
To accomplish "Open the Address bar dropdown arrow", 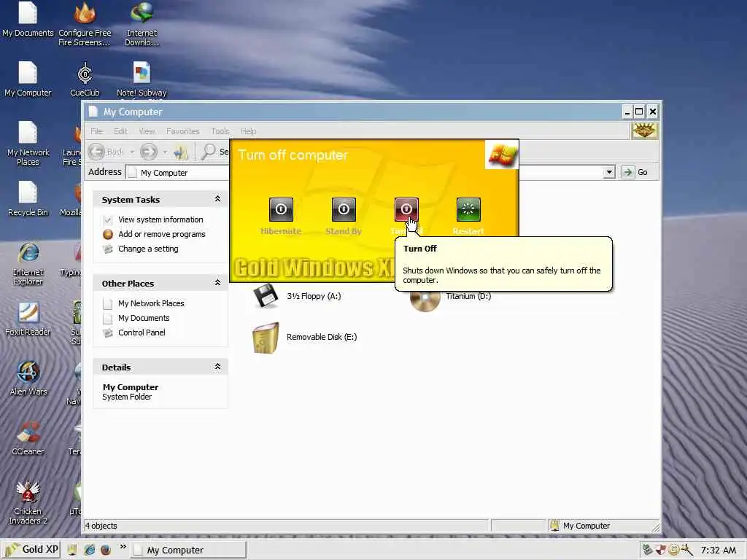I will 609,172.
